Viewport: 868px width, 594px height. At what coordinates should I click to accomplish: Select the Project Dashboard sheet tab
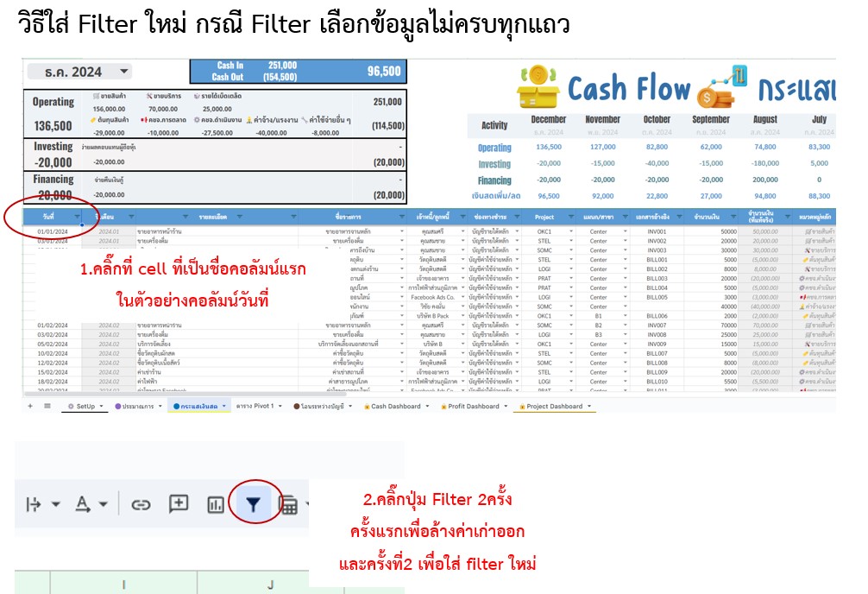554,406
